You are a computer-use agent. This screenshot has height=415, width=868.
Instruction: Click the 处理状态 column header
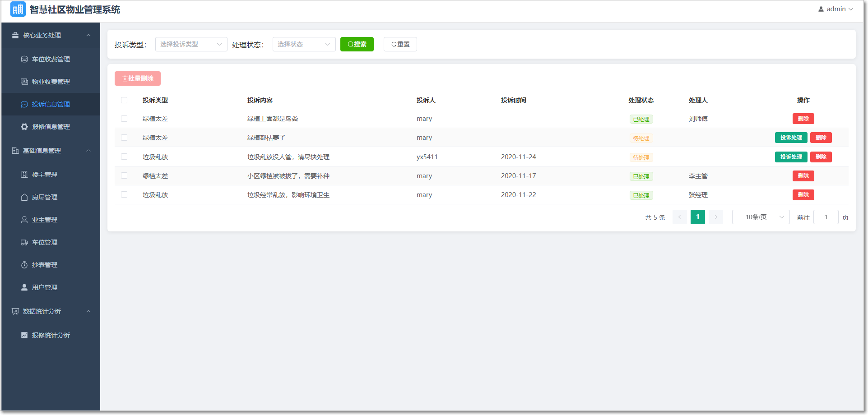pos(641,100)
